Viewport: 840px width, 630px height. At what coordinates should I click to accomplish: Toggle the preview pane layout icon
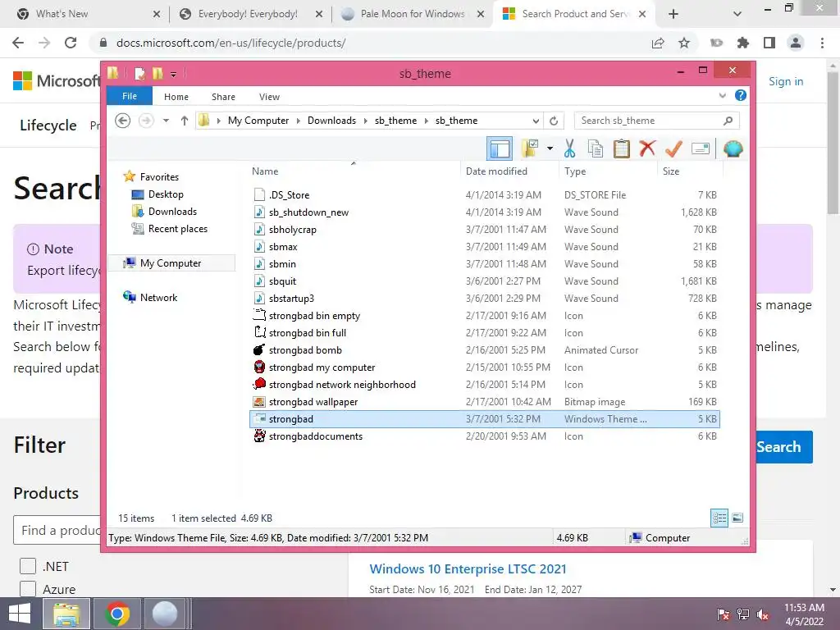(x=500, y=148)
